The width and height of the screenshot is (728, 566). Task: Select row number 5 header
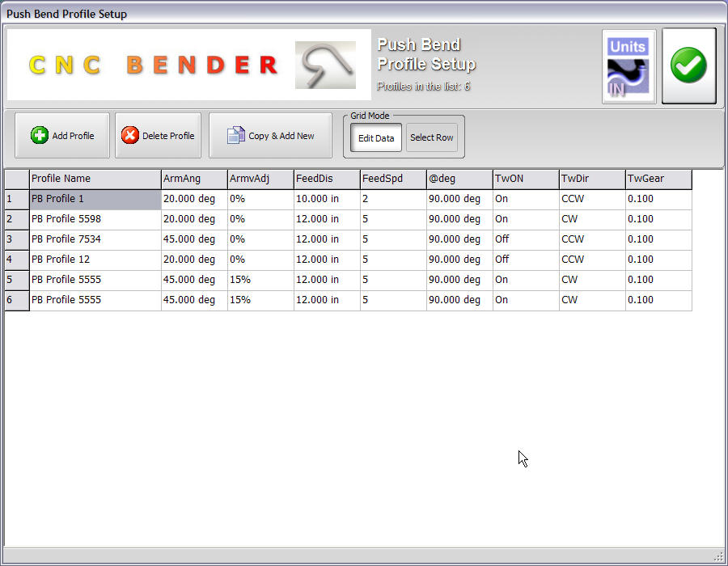[x=16, y=280]
